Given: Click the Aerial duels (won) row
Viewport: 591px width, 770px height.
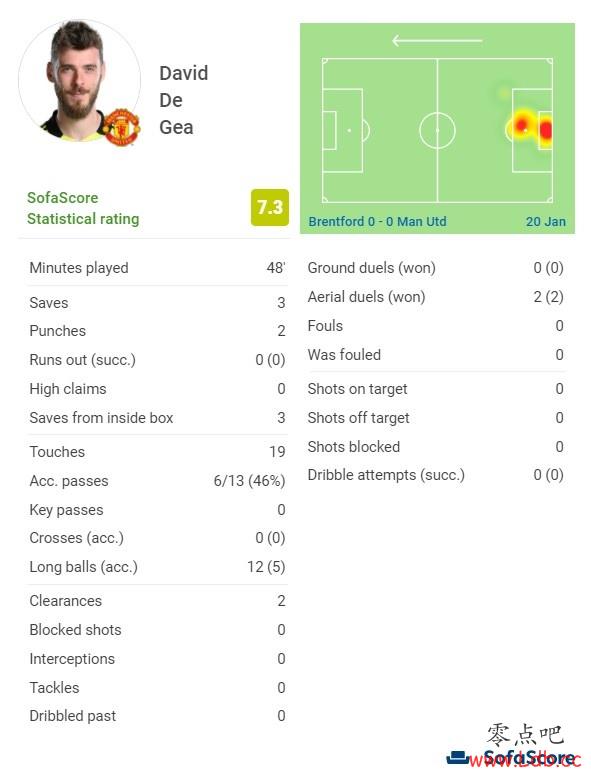Looking at the screenshot, I should pyautogui.click(x=435, y=297).
